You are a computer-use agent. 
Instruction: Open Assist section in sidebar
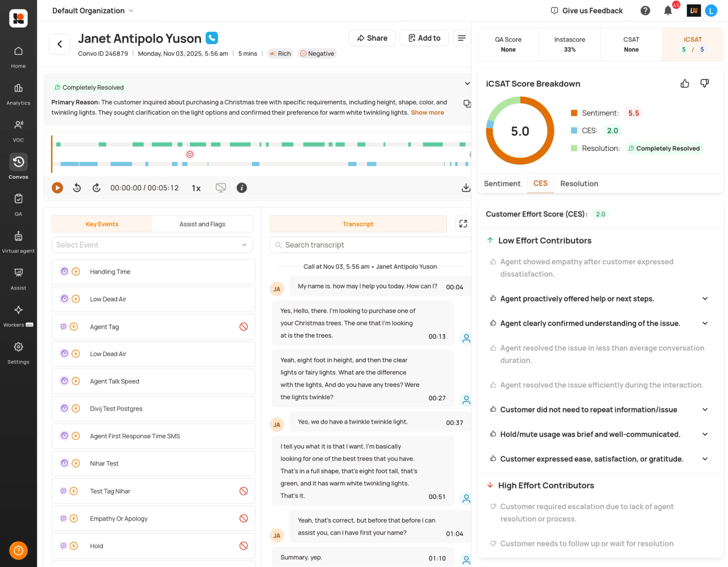pyautogui.click(x=18, y=279)
